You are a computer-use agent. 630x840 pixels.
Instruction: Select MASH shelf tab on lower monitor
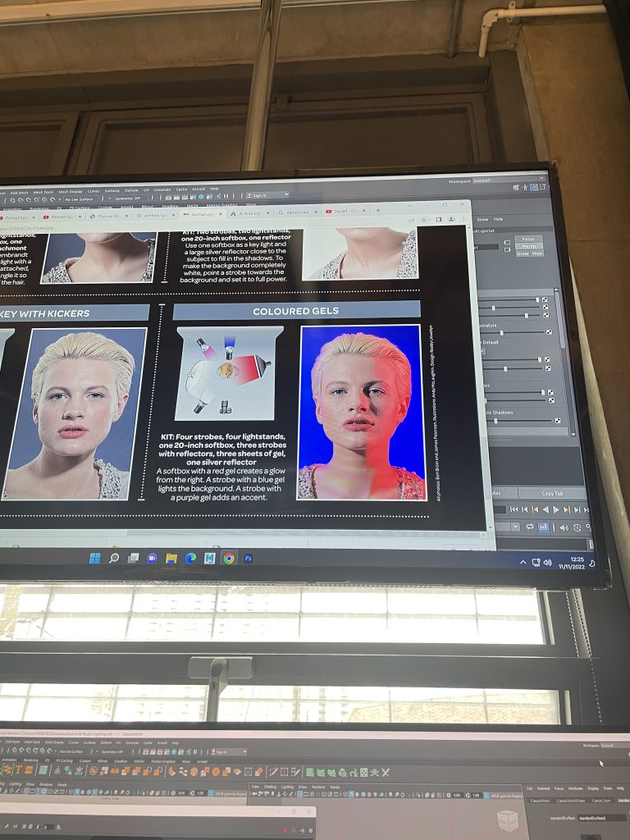139,760
